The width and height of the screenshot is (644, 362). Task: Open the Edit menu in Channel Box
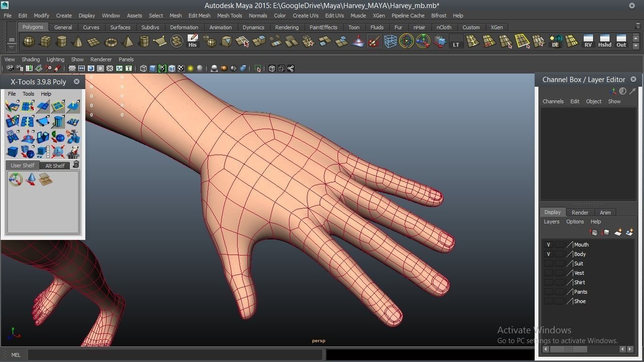pyautogui.click(x=575, y=101)
